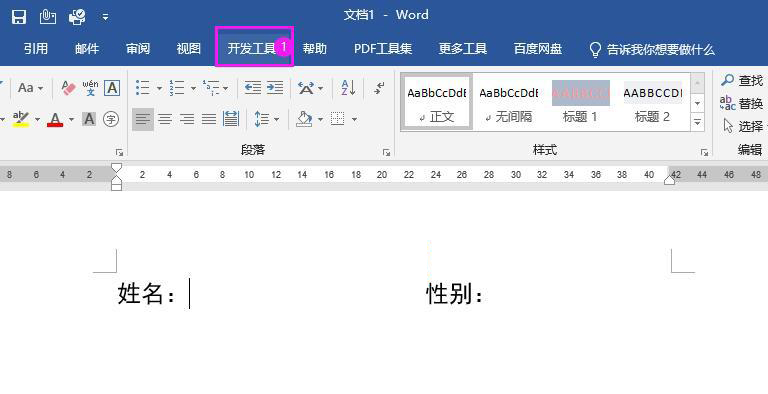The image size is (768, 394).
Task: Switch to the 视图 tab
Action: click(189, 49)
